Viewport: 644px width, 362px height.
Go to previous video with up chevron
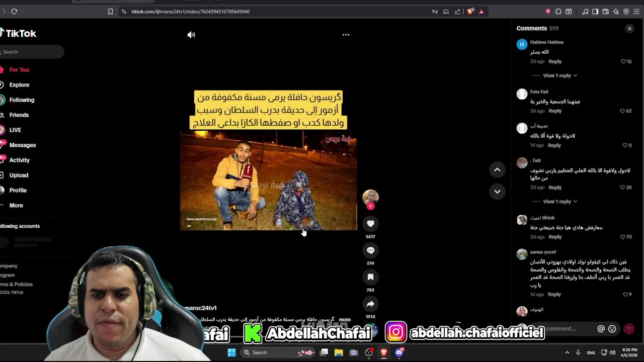point(497,170)
